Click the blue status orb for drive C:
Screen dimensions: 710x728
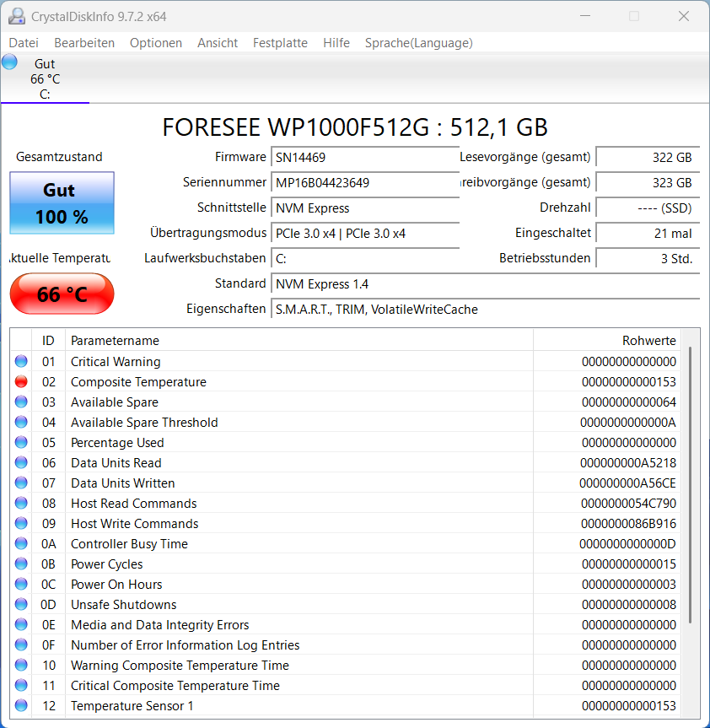point(9,62)
